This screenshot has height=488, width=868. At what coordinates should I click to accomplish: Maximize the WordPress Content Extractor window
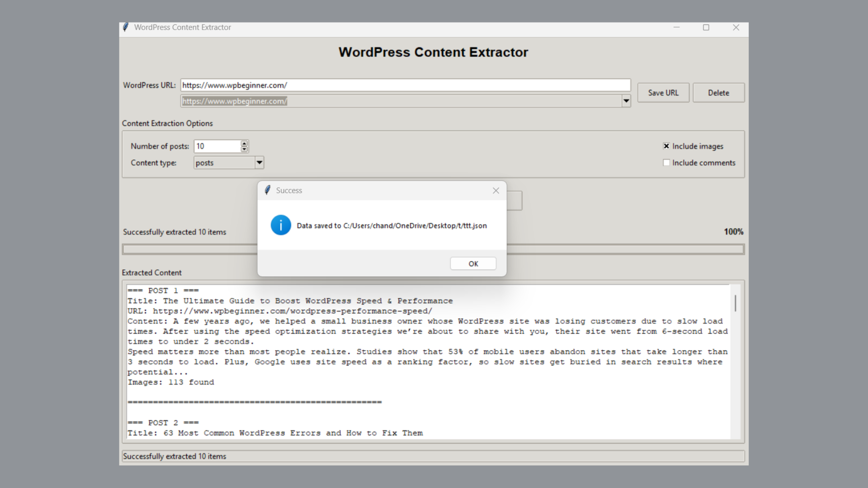tap(706, 28)
